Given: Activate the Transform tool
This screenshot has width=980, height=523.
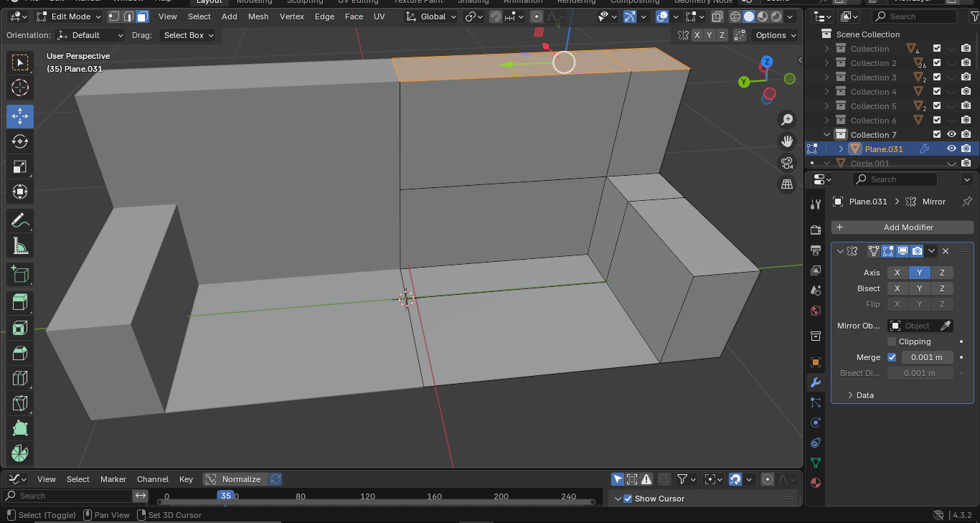Looking at the screenshot, I should (x=20, y=192).
